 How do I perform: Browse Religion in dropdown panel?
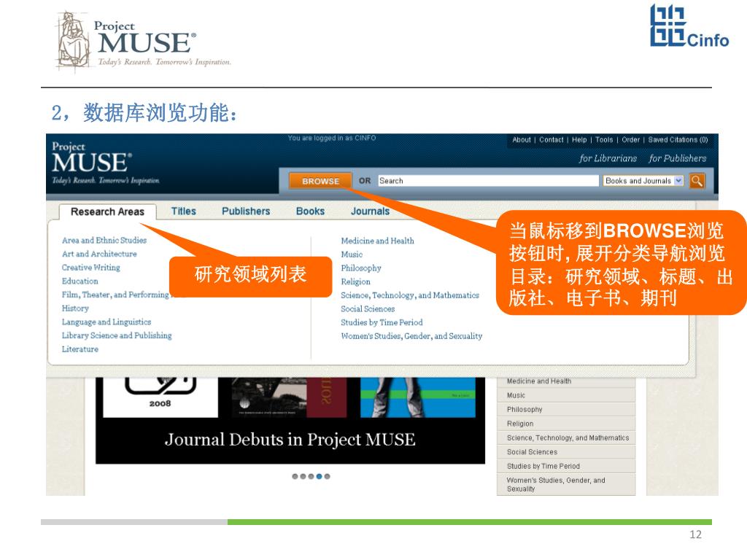[x=355, y=281]
